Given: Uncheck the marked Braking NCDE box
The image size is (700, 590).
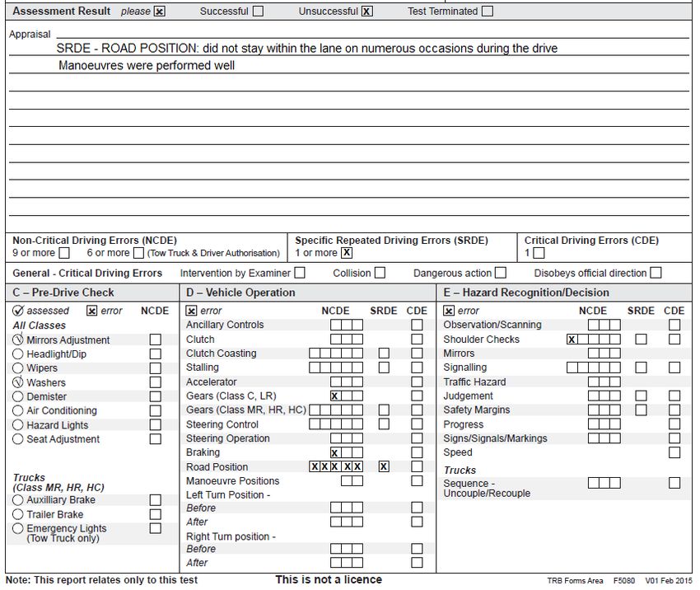Looking at the screenshot, I should (x=336, y=452).
